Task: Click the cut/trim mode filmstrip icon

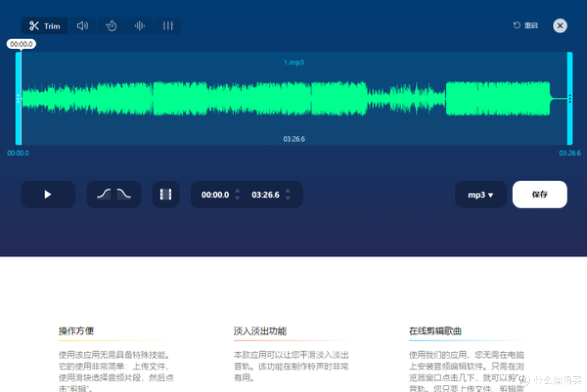Action: point(166,194)
